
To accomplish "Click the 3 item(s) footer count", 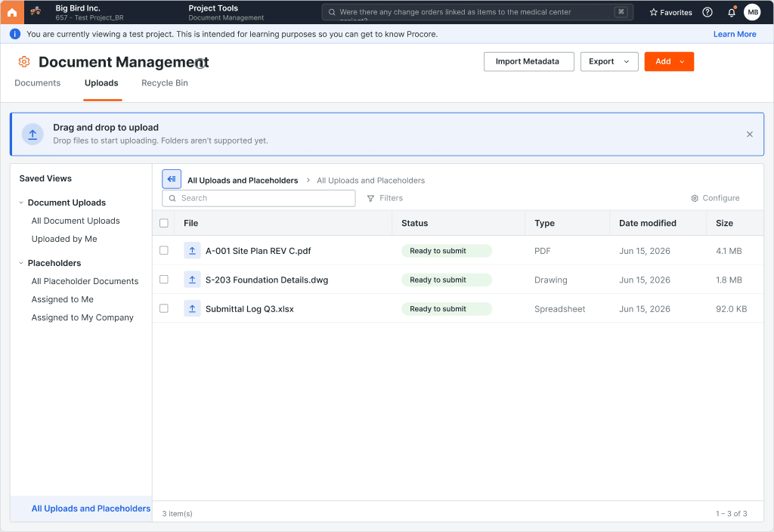I will click(x=177, y=514).
